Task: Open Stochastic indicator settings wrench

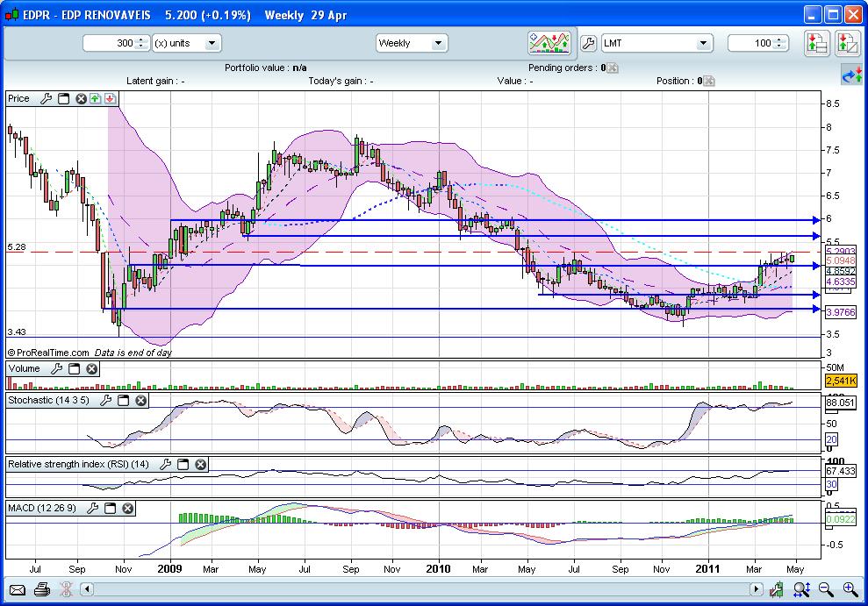Action: (105, 400)
